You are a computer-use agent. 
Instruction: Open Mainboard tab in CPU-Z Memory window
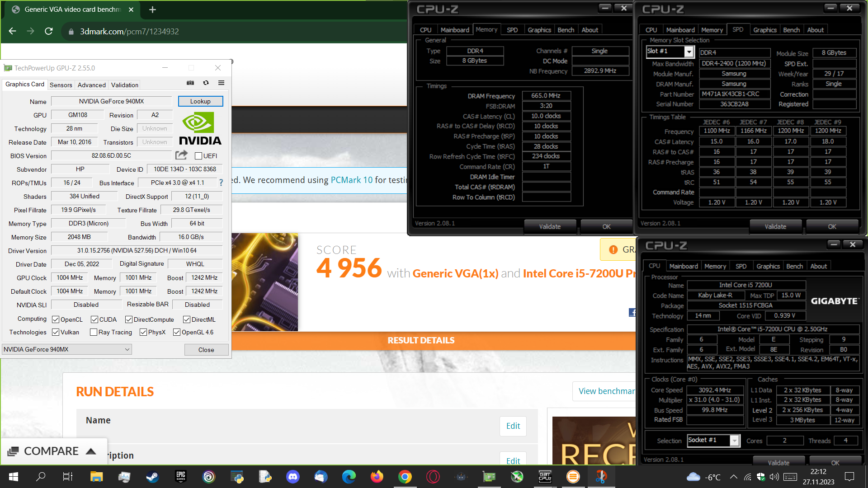[455, 30]
